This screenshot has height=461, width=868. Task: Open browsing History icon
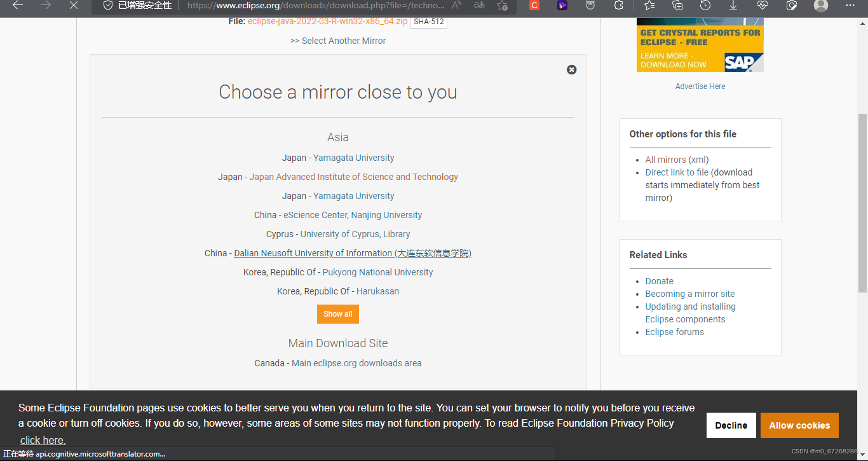(705, 6)
